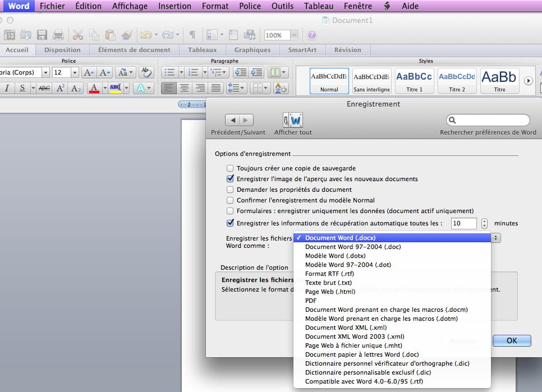This screenshot has width=542, height=392.
Task: Uncheck Enregistrer l'image de l'aperçu checkbox
Action: 230,179
